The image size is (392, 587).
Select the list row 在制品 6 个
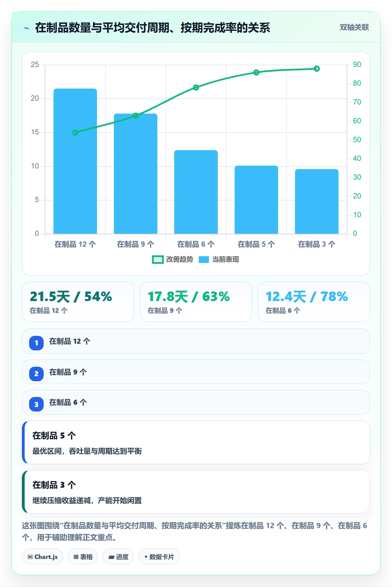[x=196, y=403]
